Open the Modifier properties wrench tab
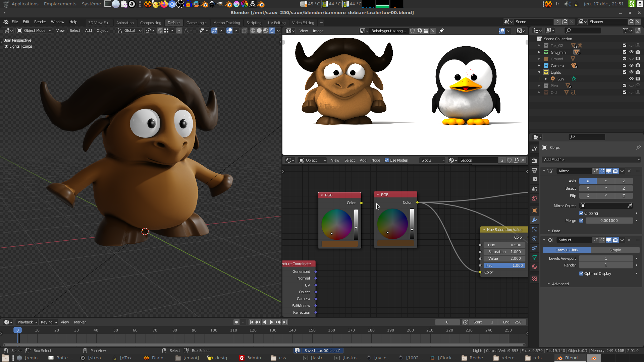This screenshot has height=362, width=644. click(x=534, y=220)
